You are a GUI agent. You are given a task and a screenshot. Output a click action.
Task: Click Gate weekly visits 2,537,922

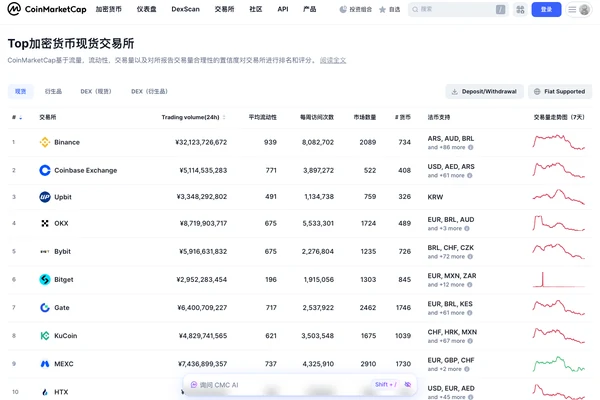tap(318, 307)
